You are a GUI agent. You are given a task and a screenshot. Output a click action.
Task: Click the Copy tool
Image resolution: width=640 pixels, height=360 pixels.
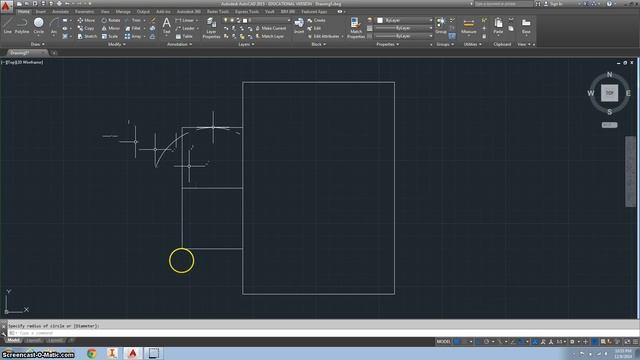pyautogui.click(x=86, y=28)
